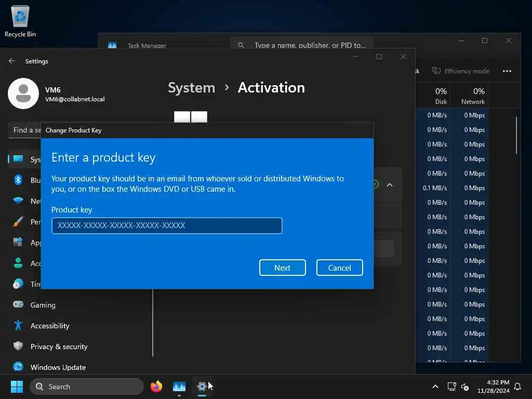
Task: Click Task Manager search magnifier icon
Action: [x=241, y=45]
